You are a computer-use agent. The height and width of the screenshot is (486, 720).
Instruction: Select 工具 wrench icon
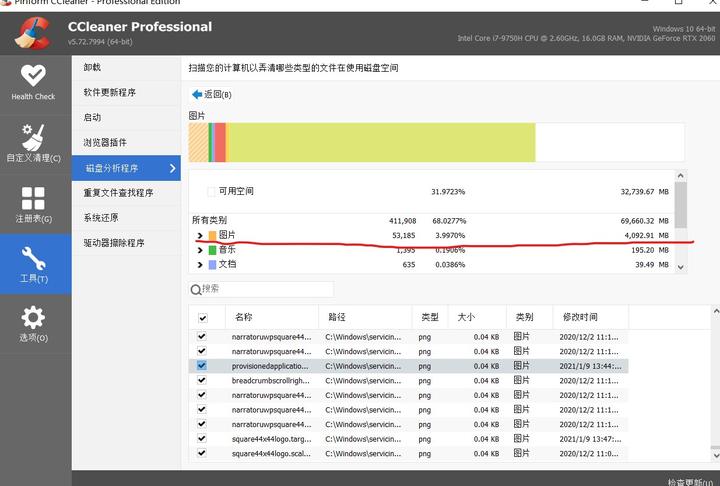pyautogui.click(x=33, y=258)
